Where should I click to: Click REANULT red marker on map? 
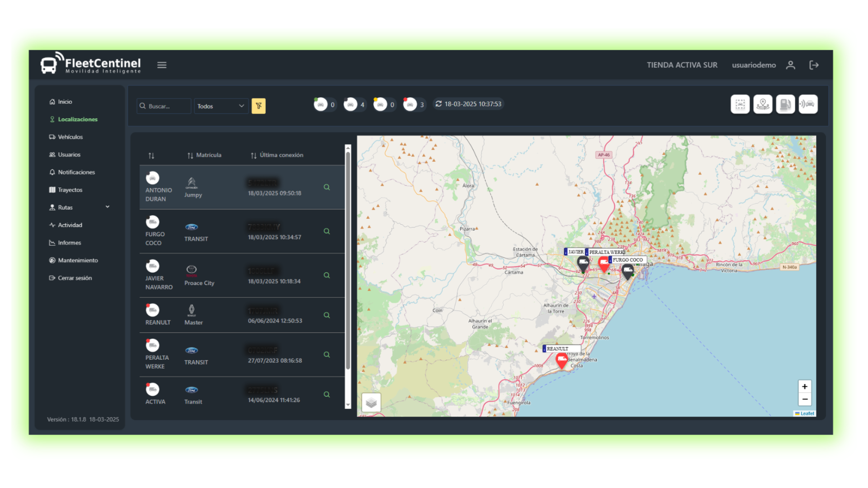(x=561, y=361)
